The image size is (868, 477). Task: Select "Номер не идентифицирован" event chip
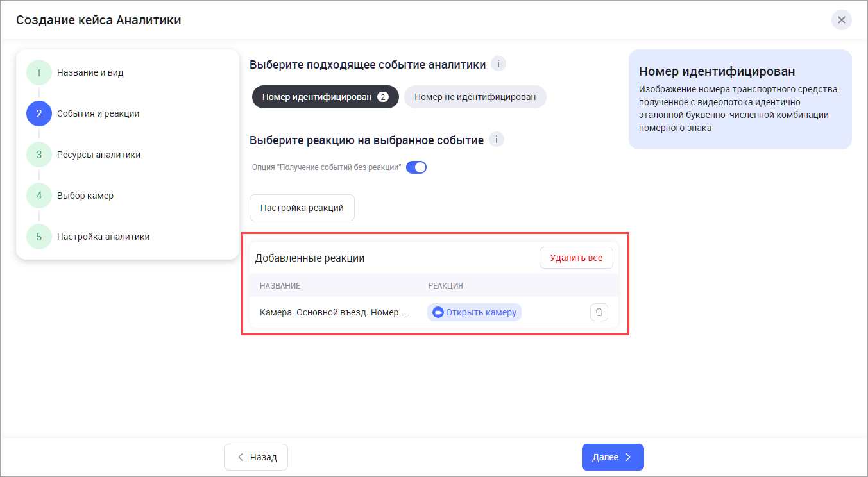click(475, 97)
